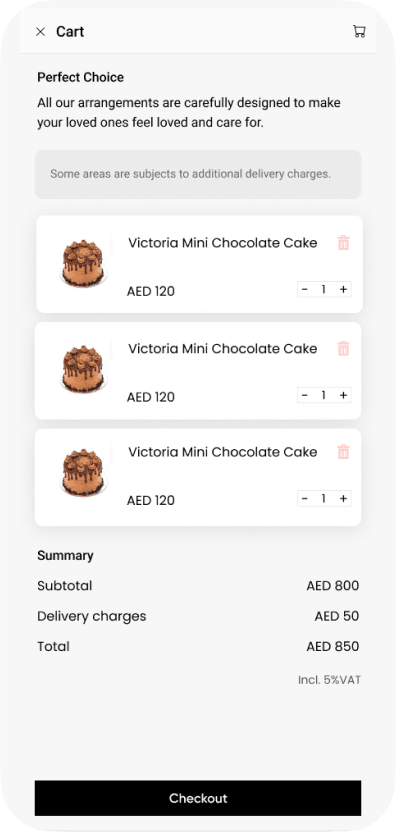Viewport: 396px width, 832px height.
Task: Decrease quantity of the second cake
Action: tap(305, 395)
